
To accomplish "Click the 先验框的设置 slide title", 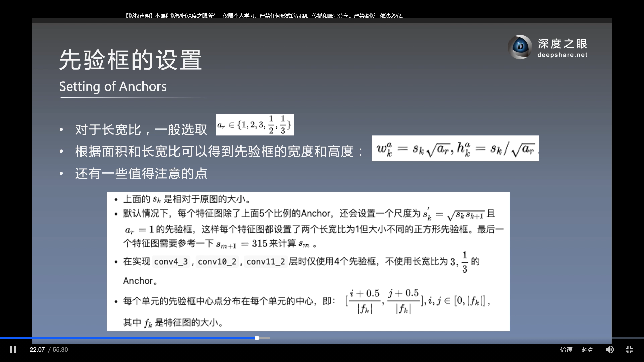I will click(130, 60).
